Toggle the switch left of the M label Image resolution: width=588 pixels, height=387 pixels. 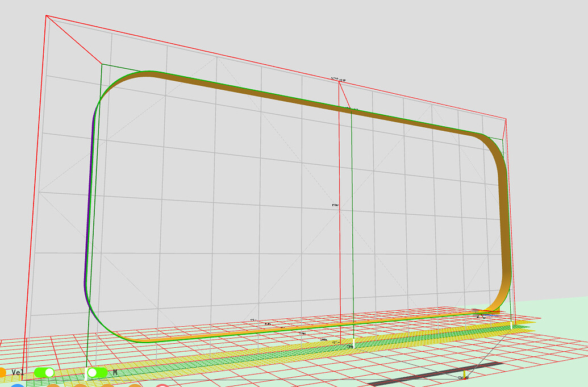tap(95, 372)
